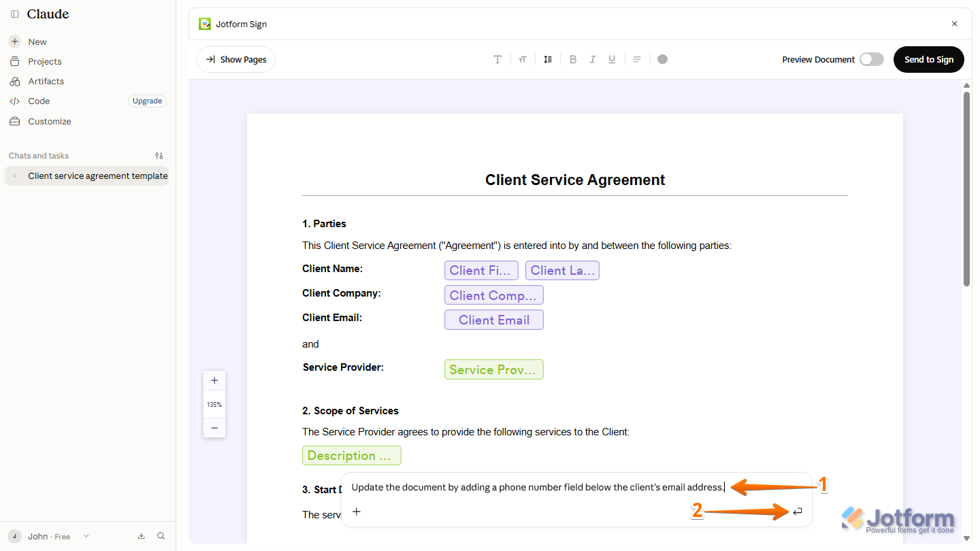Submit the prompt with the enter icon
Viewport: 980px width, 551px height.
(x=798, y=512)
